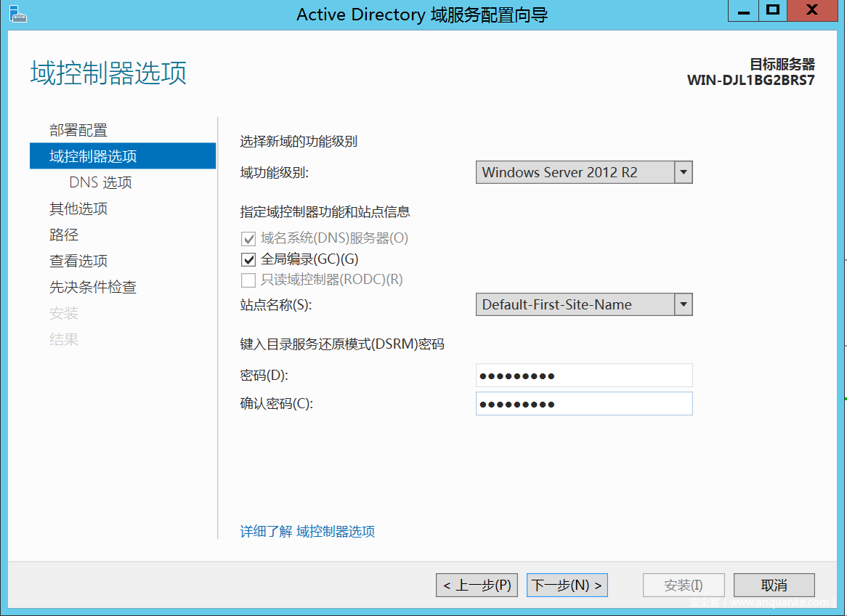Click the 域控制器选项 page heading
The image size is (847, 616).
pyautogui.click(x=108, y=73)
